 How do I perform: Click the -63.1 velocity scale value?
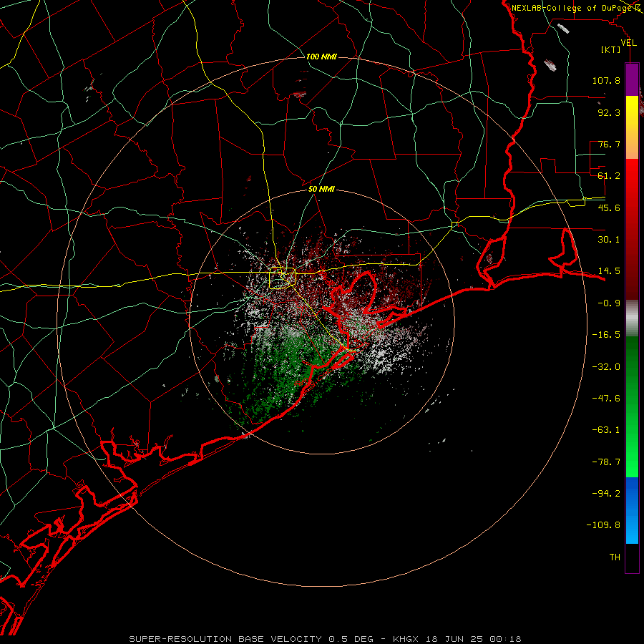tap(606, 430)
